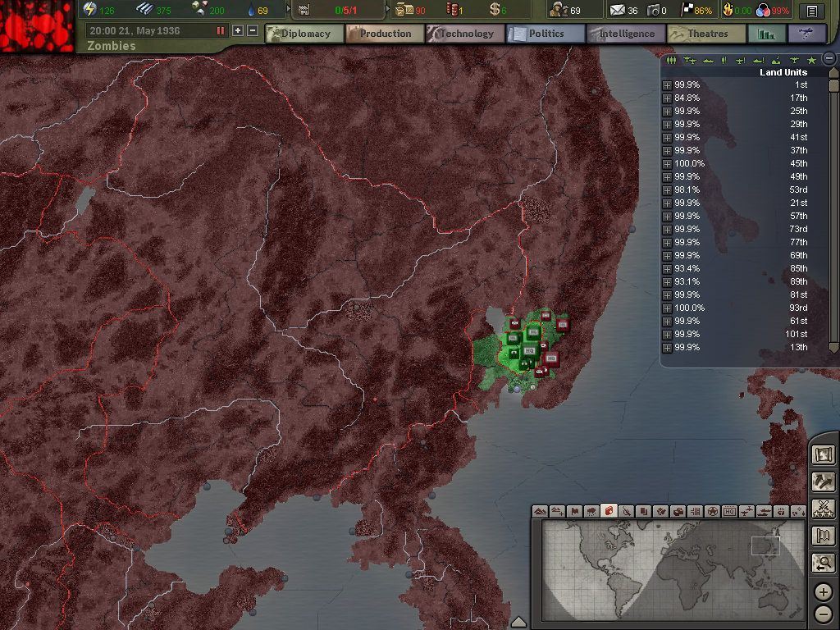Click the money dollar sign icon
Screen dimensions: 840x630
pos(495,9)
